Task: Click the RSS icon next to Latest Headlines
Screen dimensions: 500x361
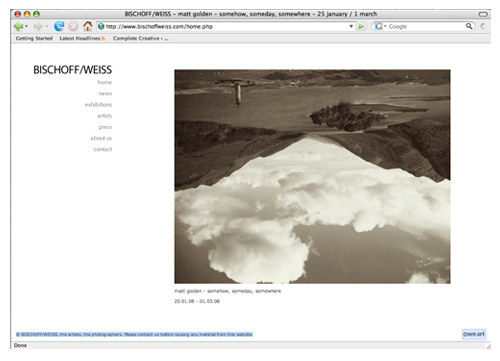Action: tap(103, 39)
